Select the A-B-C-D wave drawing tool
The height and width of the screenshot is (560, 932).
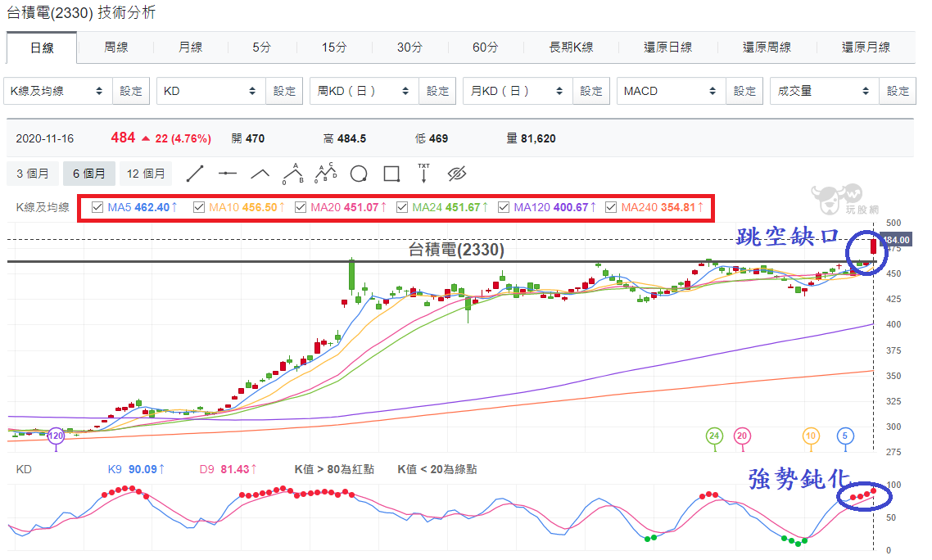(x=326, y=174)
